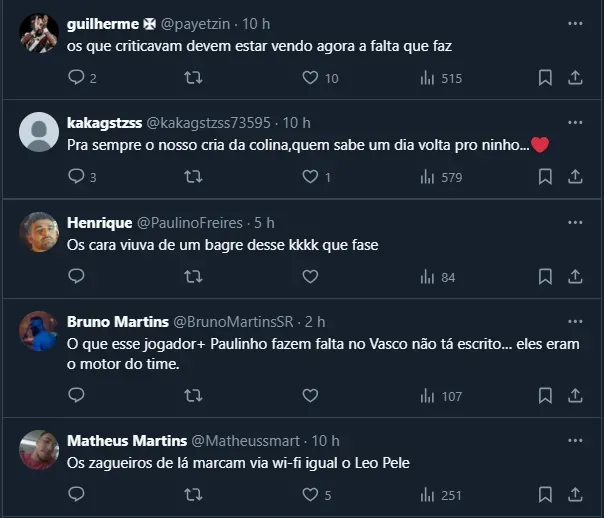Open Bruno Martins' profile name link
This screenshot has width=604, height=518.
[x=118, y=322]
